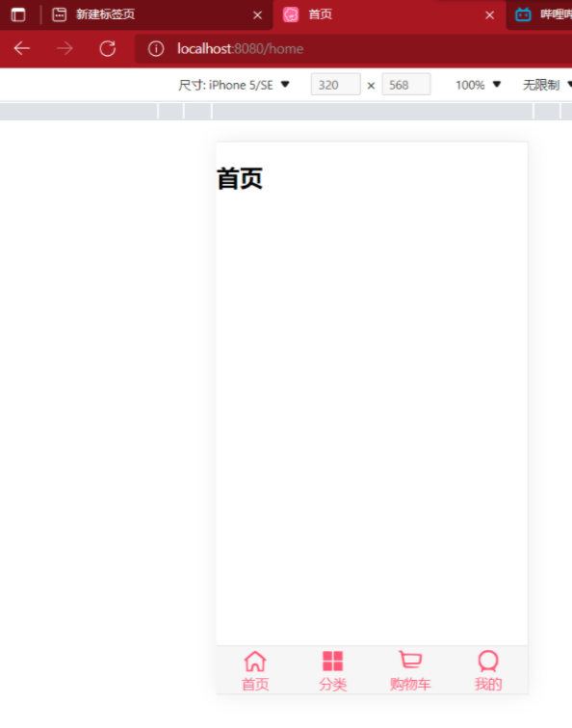Open the 100% zoom dropdown
This screenshot has height=728, width=572.
(x=478, y=85)
